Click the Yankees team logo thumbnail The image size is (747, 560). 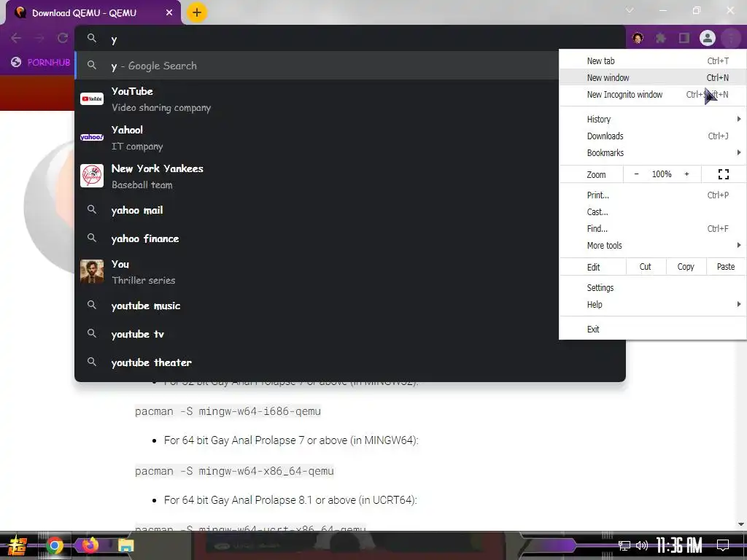pos(92,176)
